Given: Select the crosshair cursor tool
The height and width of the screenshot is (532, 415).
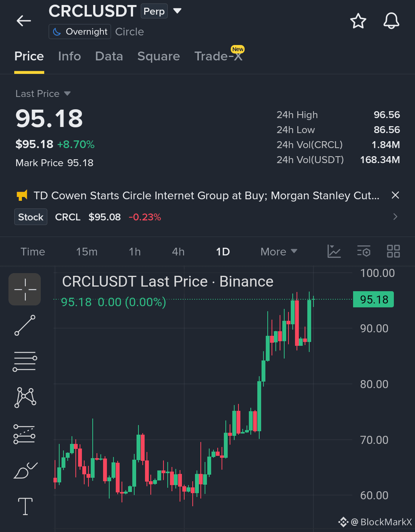Looking at the screenshot, I should click(25, 289).
